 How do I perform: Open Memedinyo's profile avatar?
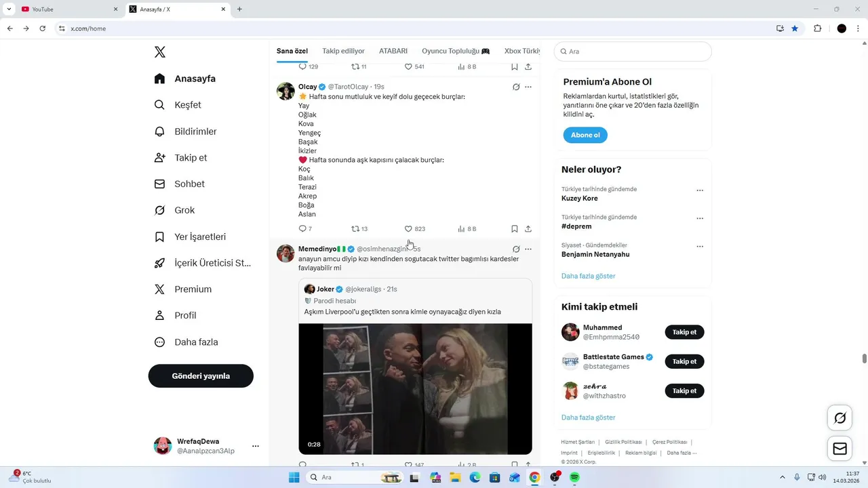tap(285, 253)
